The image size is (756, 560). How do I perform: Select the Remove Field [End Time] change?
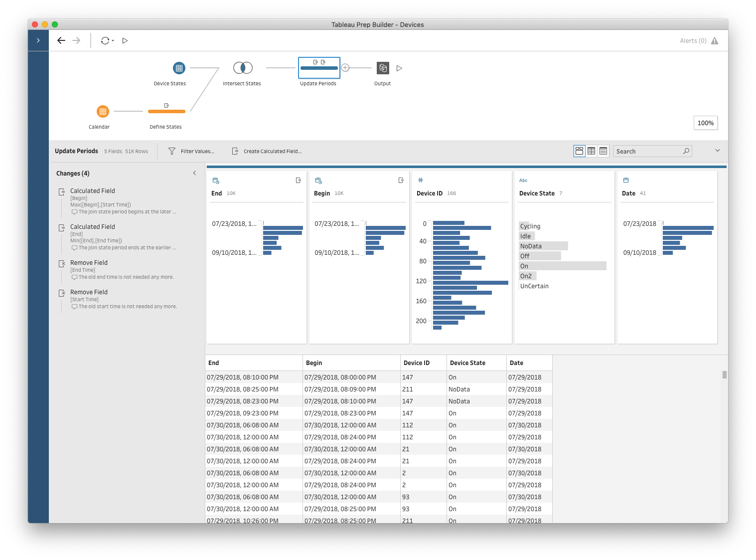[x=89, y=263]
